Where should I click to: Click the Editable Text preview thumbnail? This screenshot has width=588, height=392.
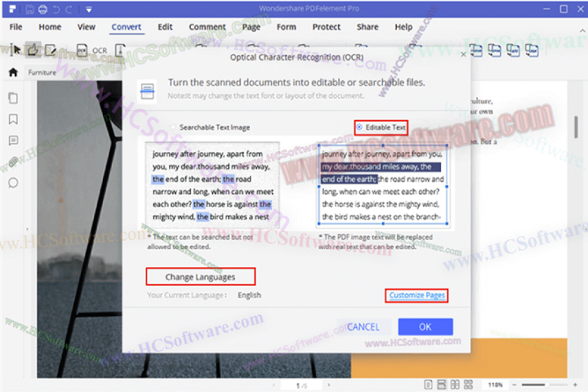coord(383,185)
